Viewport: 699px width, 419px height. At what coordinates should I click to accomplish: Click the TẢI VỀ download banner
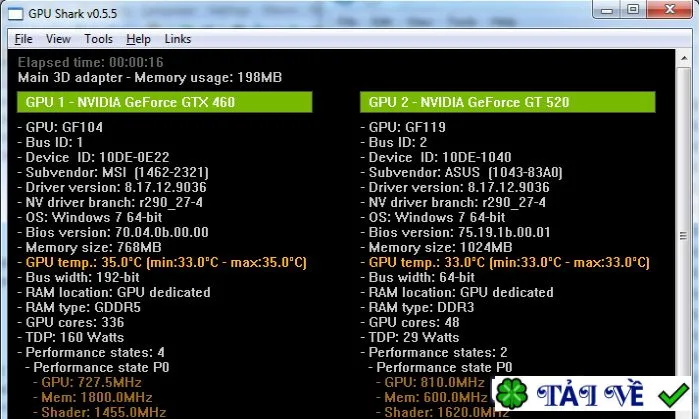click(592, 394)
